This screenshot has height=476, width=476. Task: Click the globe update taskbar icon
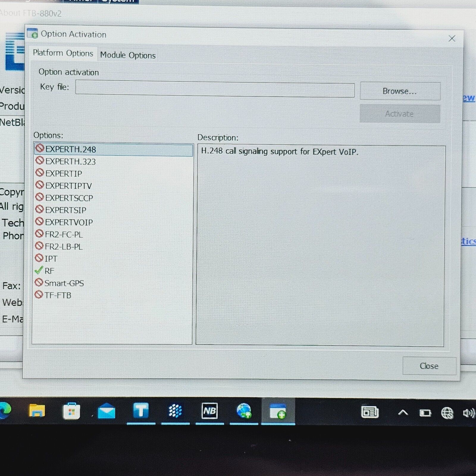pyautogui.click(x=244, y=411)
